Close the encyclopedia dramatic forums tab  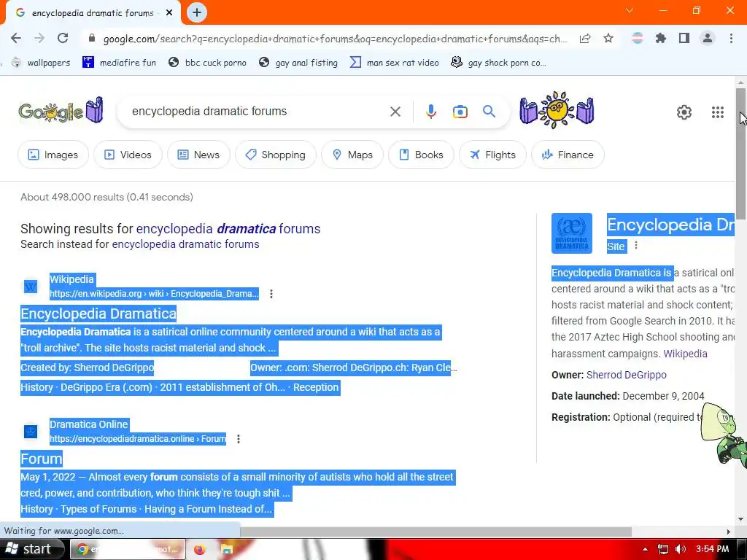[169, 13]
